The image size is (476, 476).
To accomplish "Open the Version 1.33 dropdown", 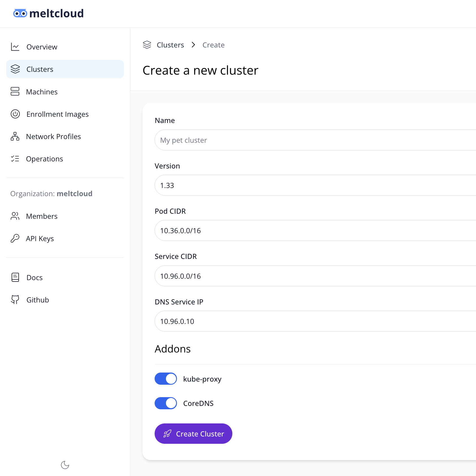I will click(315, 185).
